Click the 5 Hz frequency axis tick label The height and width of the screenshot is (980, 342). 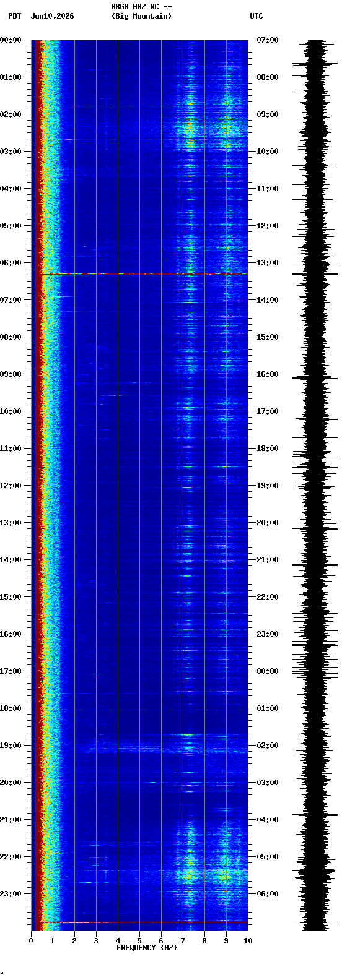[x=139, y=941]
